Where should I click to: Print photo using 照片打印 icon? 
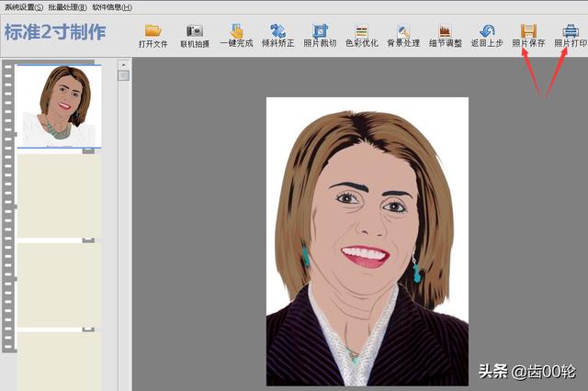click(x=570, y=31)
